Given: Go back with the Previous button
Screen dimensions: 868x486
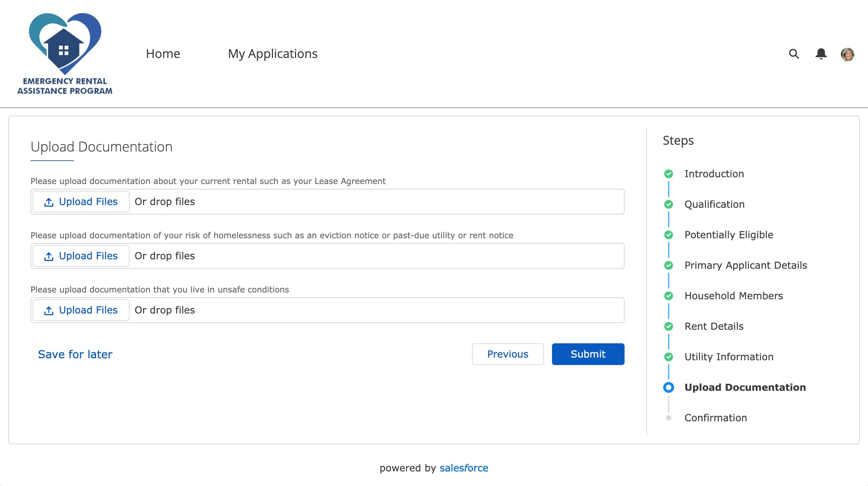Looking at the screenshot, I should 508,354.
